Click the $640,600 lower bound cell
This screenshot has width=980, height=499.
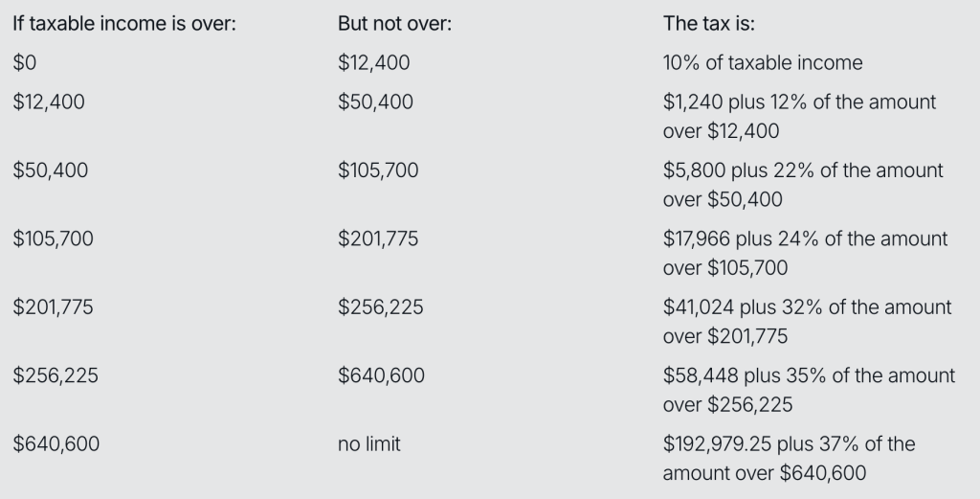click(x=56, y=444)
